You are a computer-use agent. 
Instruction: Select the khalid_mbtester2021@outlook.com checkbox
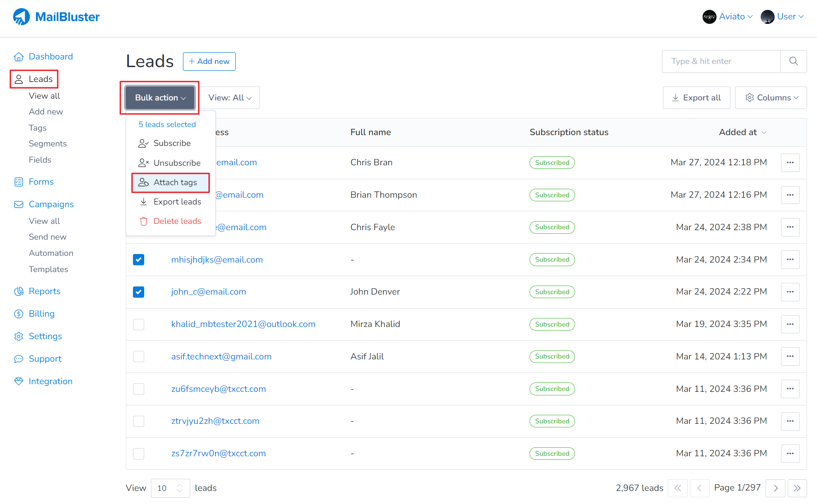click(139, 324)
